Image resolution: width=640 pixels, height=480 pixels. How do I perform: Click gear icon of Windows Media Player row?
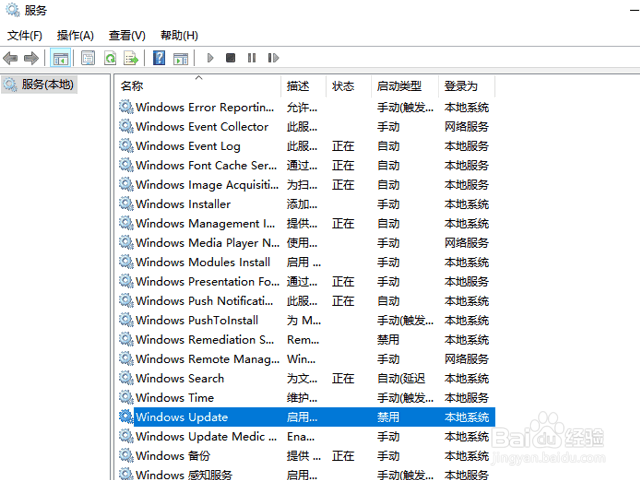[x=126, y=242]
